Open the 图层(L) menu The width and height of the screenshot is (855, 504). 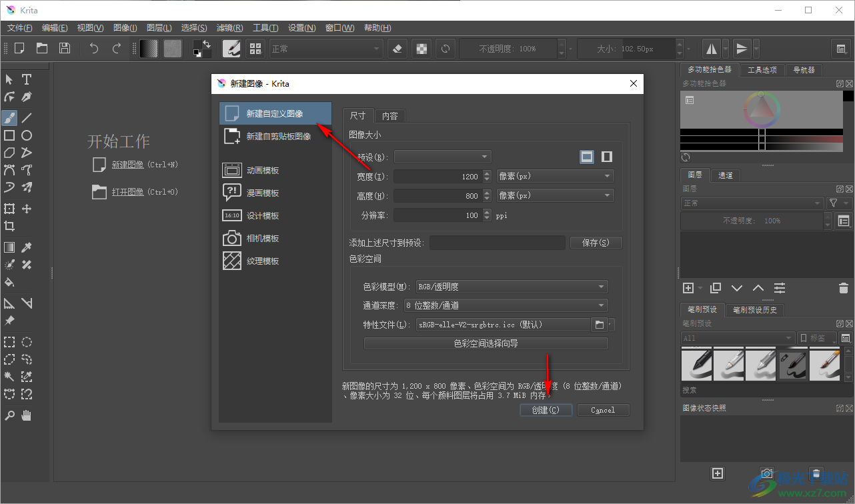(x=159, y=27)
